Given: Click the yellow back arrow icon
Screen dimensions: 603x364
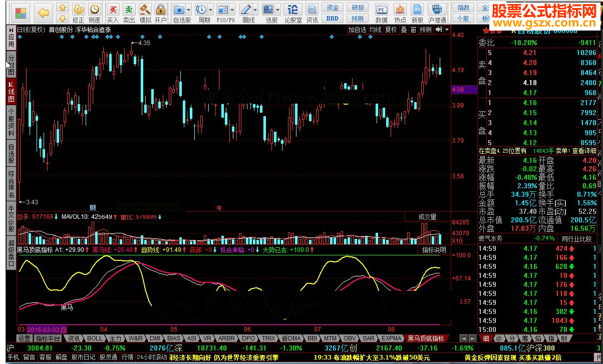Looking at the screenshot, I should click(x=45, y=12).
